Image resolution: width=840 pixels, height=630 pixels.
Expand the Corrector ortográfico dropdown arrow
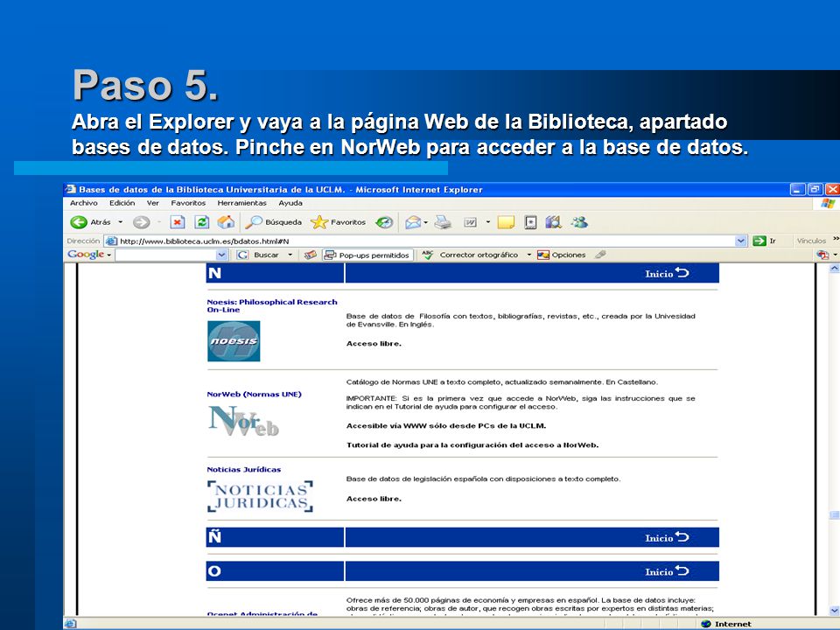coord(528,255)
